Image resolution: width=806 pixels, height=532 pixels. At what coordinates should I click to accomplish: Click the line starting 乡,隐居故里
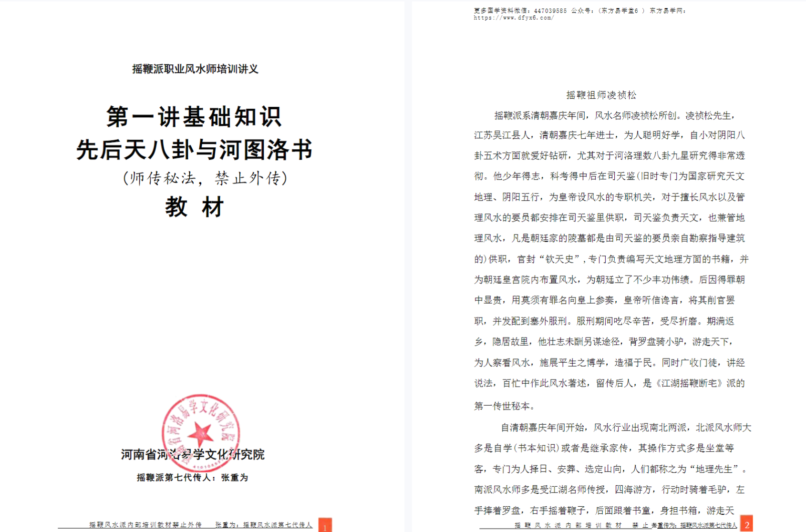tap(604, 342)
